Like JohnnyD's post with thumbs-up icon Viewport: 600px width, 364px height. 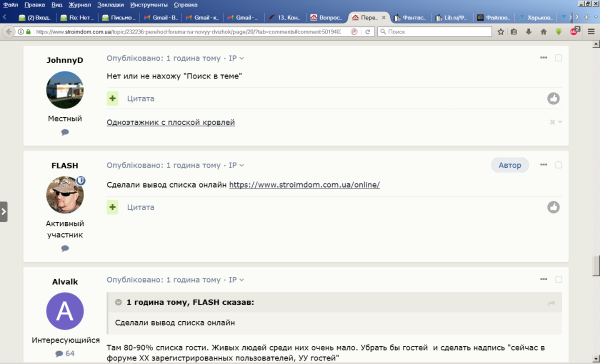[x=553, y=98]
